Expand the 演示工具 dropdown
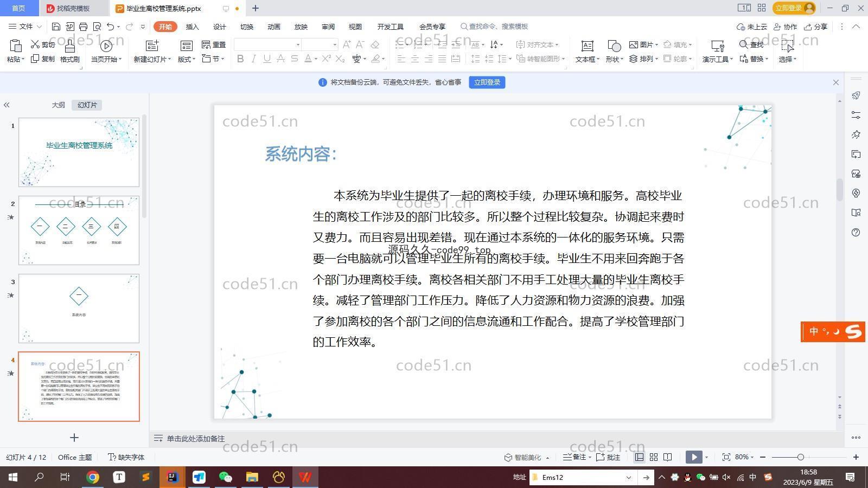This screenshot has width=868, height=488. pyautogui.click(x=718, y=59)
